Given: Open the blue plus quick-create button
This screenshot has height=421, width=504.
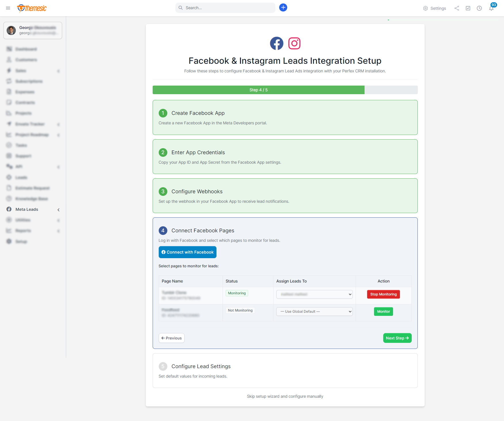Looking at the screenshot, I should pyautogui.click(x=283, y=7).
